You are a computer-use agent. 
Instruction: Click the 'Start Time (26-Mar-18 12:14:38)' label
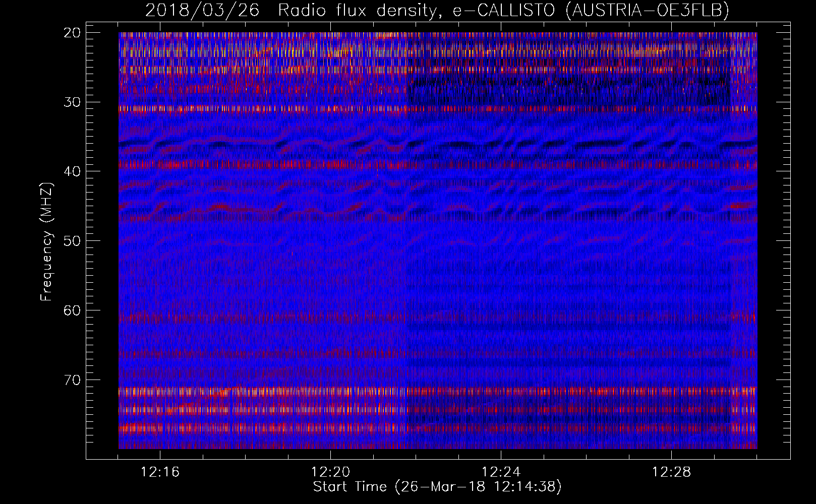click(437, 487)
